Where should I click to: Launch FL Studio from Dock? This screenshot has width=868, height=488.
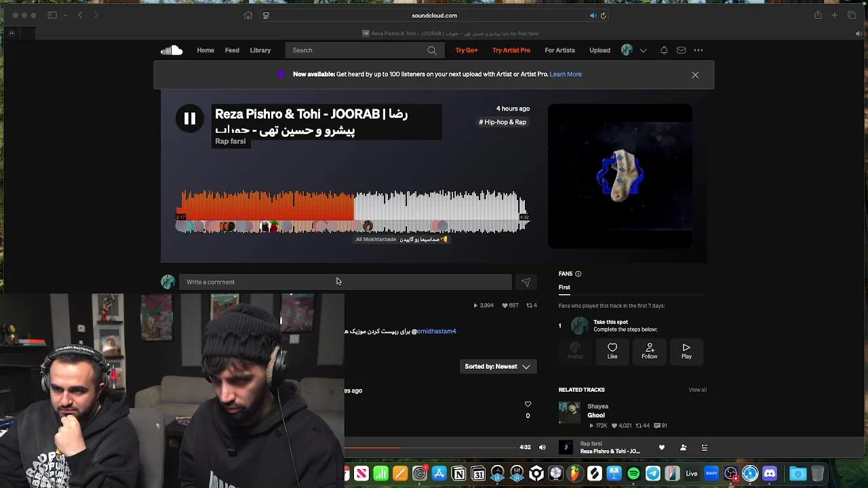coord(575,474)
